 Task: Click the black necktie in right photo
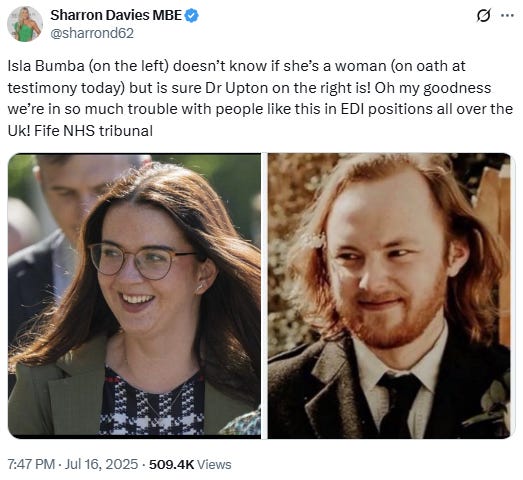tap(399, 404)
